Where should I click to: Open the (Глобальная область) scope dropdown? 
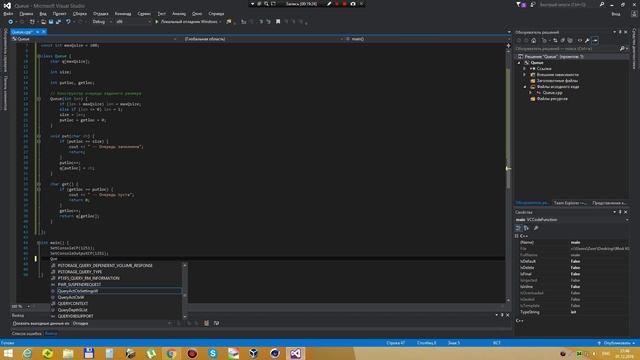pos(263,39)
